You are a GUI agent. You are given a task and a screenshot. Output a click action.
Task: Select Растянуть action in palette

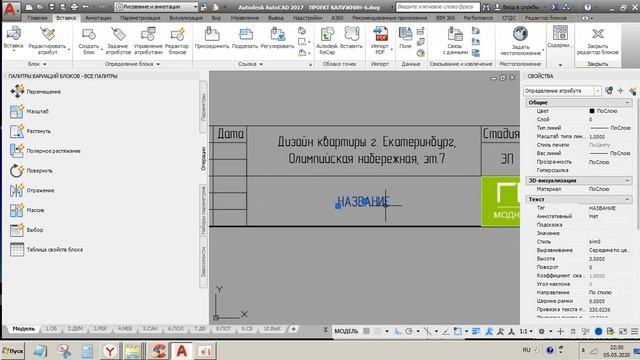click(x=30, y=131)
